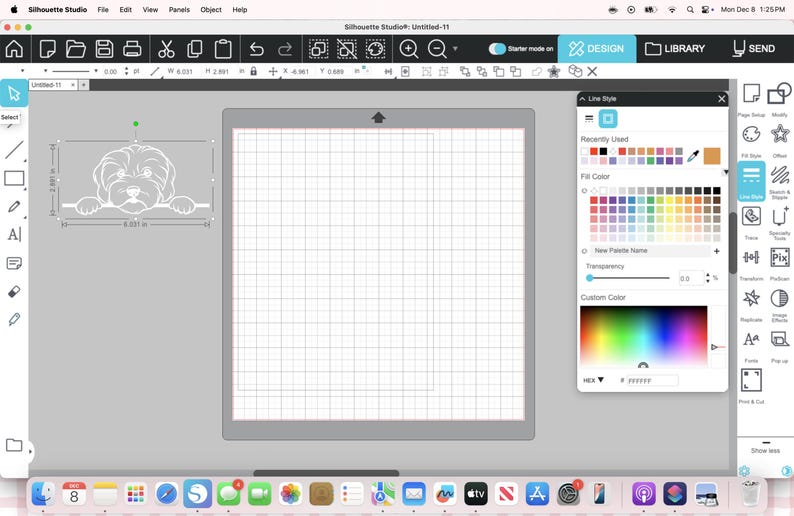
Task: Click the Undo arrow icon
Action: click(x=257, y=49)
